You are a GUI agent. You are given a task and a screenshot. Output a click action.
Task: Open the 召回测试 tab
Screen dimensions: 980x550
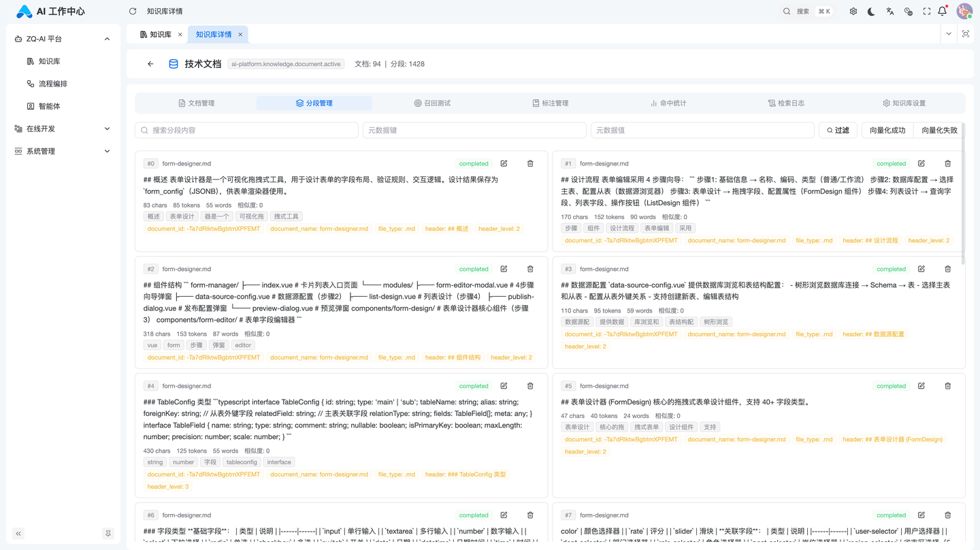[432, 103]
